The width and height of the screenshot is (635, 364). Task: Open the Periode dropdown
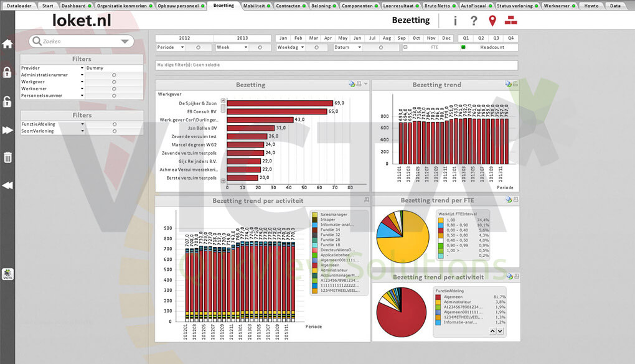(x=182, y=47)
